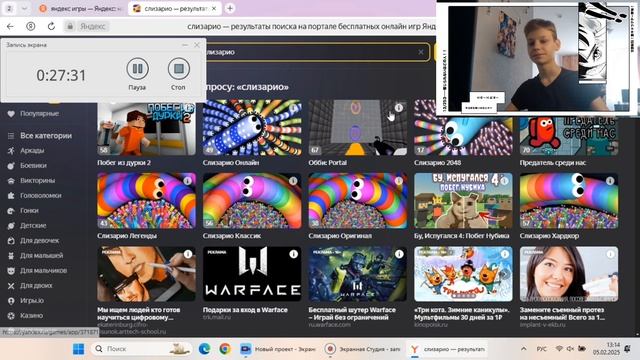Stop the screen recording

pyautogui.click(x=178, y=69)
